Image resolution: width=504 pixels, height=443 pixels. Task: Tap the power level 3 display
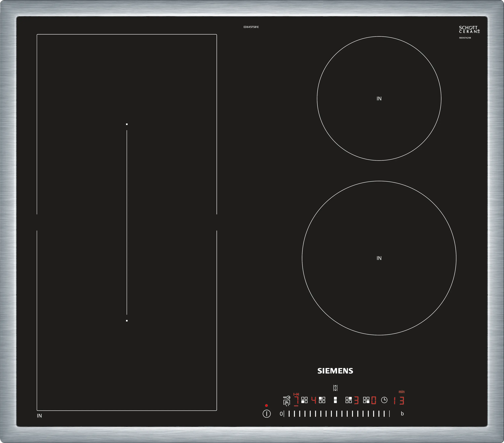(356, 400)
